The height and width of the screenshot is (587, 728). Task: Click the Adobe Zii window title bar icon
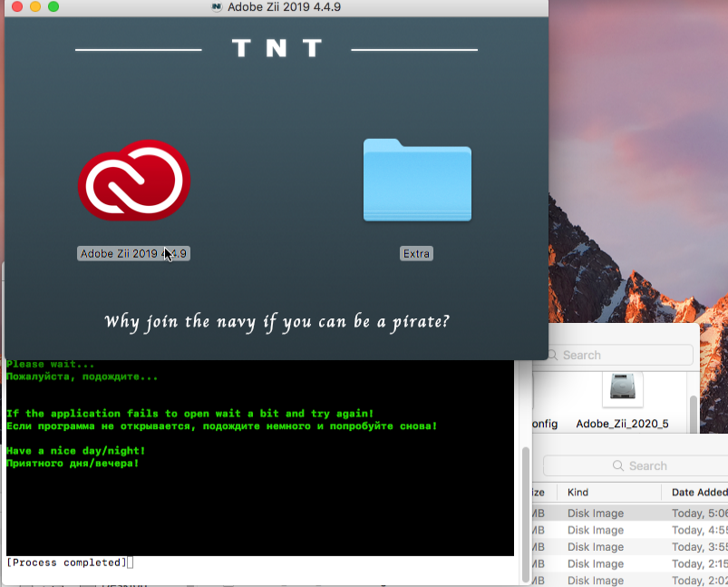[x=217, y=7]
